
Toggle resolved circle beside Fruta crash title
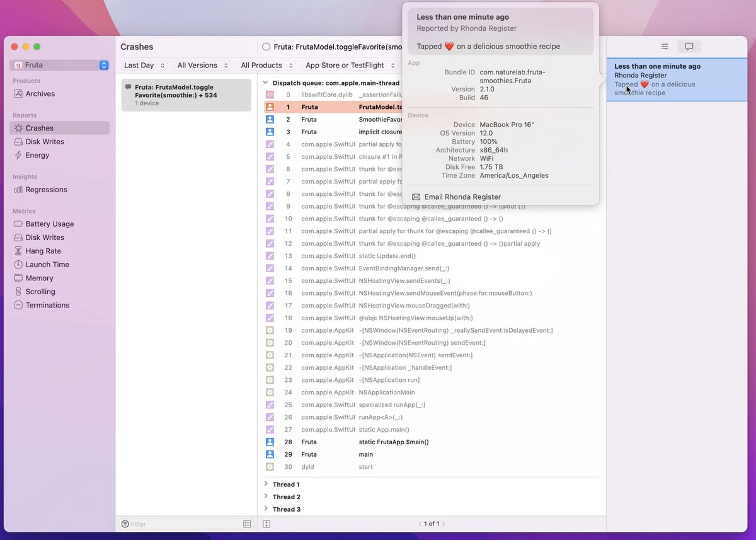pyautogui.click(x=266, y=47)
